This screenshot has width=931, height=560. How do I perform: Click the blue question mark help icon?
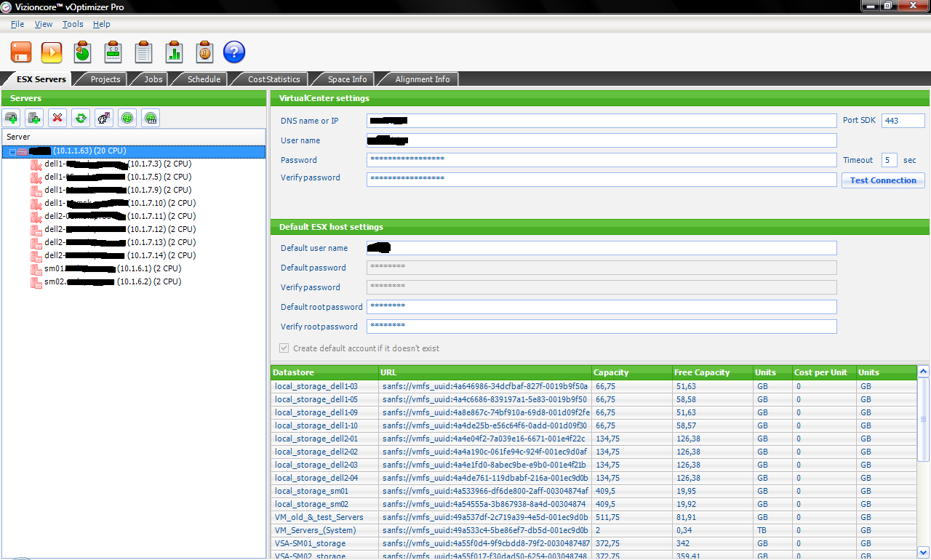233,52
